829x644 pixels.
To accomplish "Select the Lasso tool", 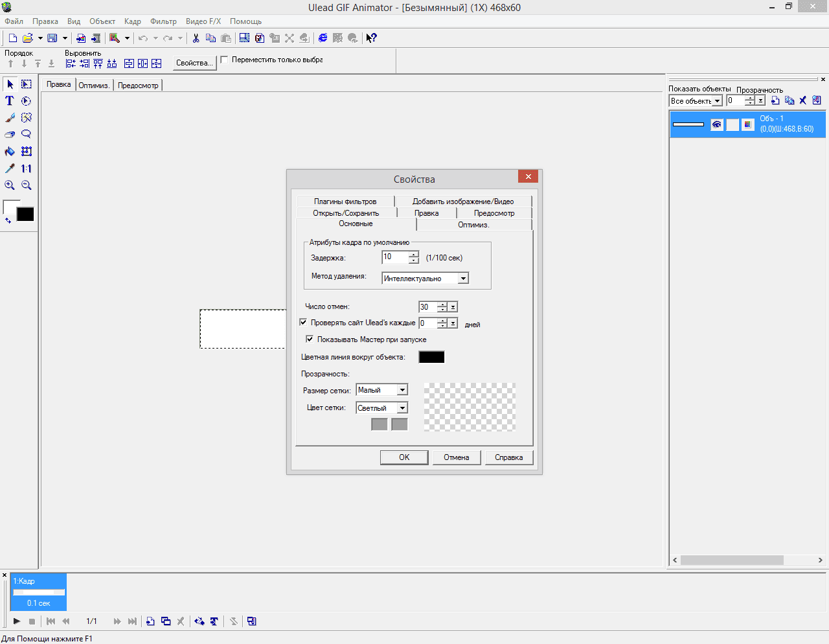I will (27, 135).
